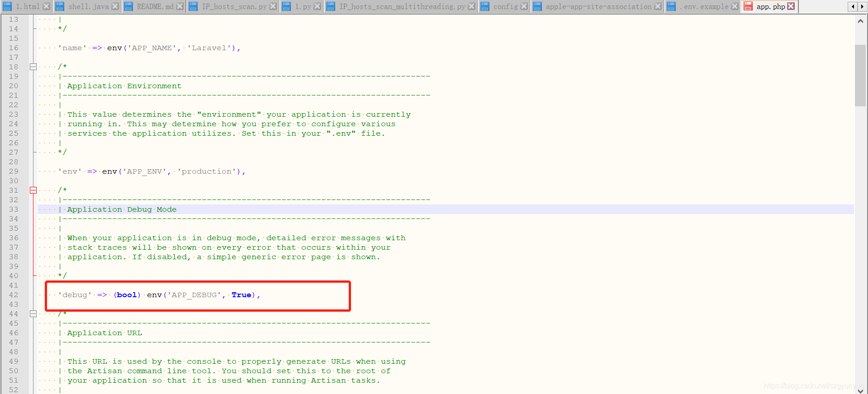The image size is (868, 394).
Task: Click the 'Application URL' comment heading
Action: point(104,333)
